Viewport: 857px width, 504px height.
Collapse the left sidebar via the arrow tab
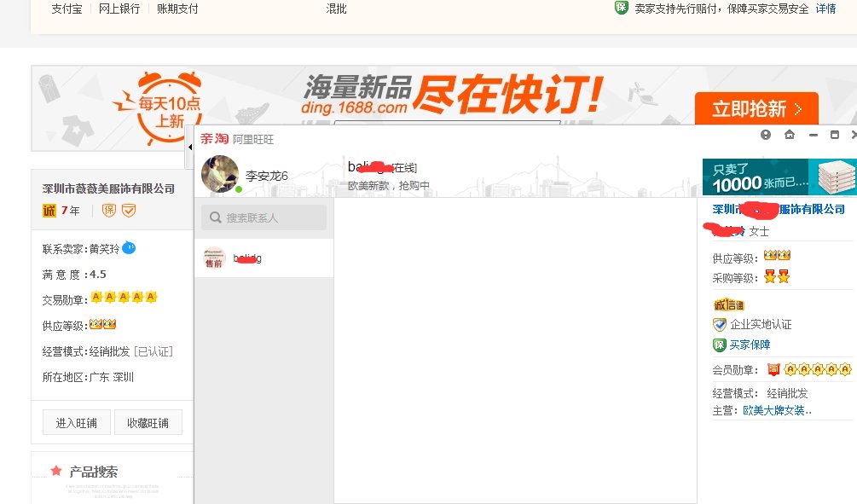click(x=190, y=147)
